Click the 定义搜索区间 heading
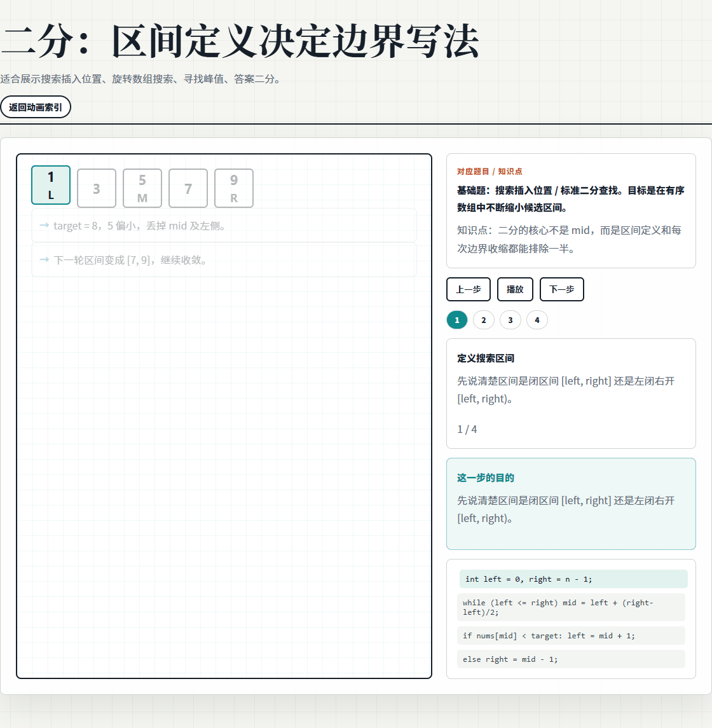 click(486, 358)
